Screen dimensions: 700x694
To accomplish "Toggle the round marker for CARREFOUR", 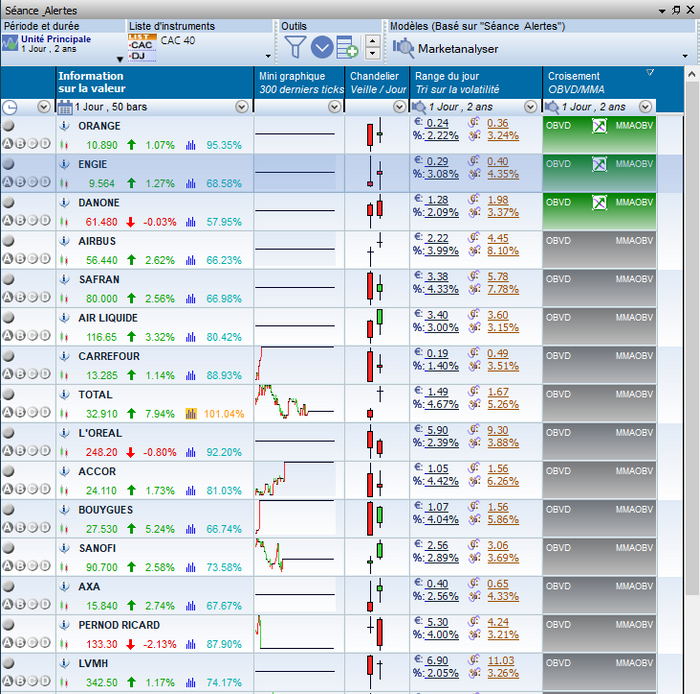I will pos(8,356).
